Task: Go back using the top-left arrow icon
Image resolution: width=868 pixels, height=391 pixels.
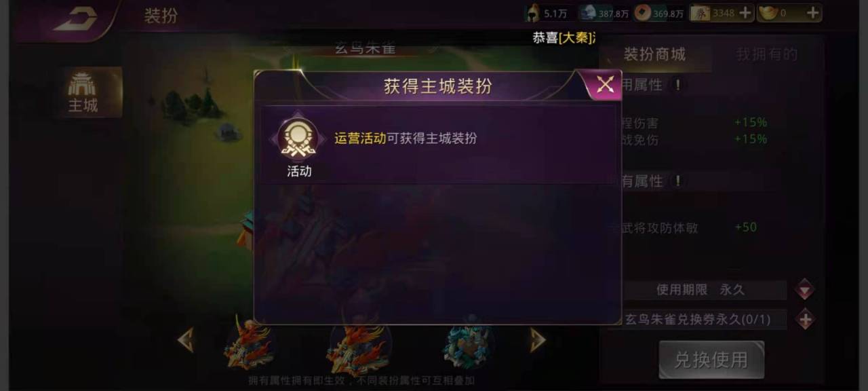Action: pos(75,20)
